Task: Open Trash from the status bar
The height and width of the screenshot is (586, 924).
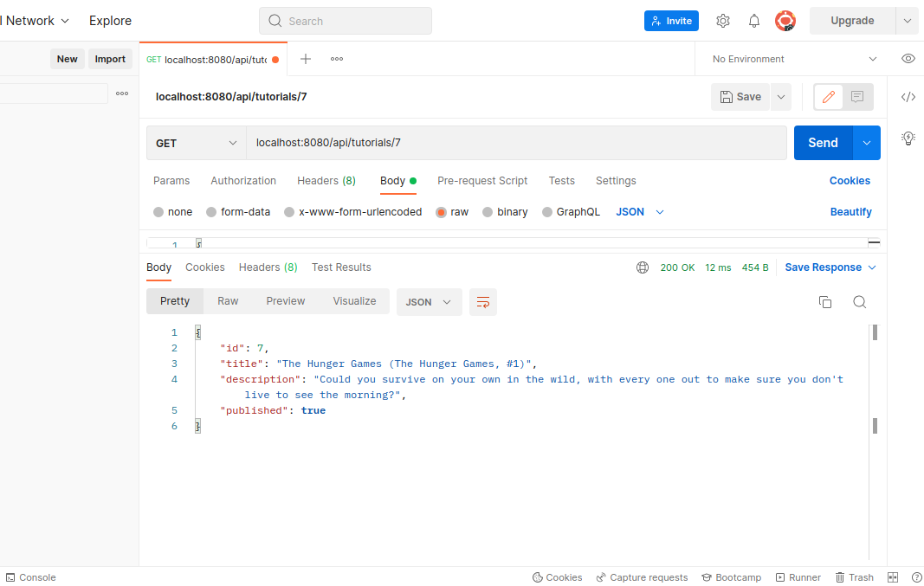Action: (854, 577)
